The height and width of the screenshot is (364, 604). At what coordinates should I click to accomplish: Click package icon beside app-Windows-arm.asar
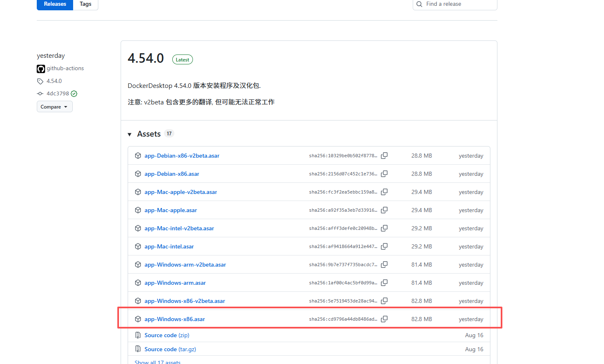pos(138,283)
